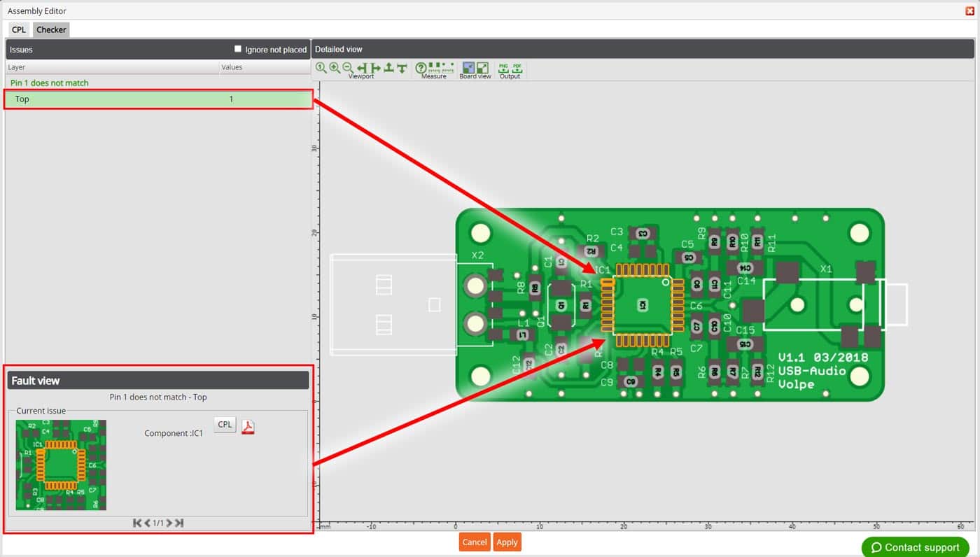Switch to the CPL tab

point(18,29)
